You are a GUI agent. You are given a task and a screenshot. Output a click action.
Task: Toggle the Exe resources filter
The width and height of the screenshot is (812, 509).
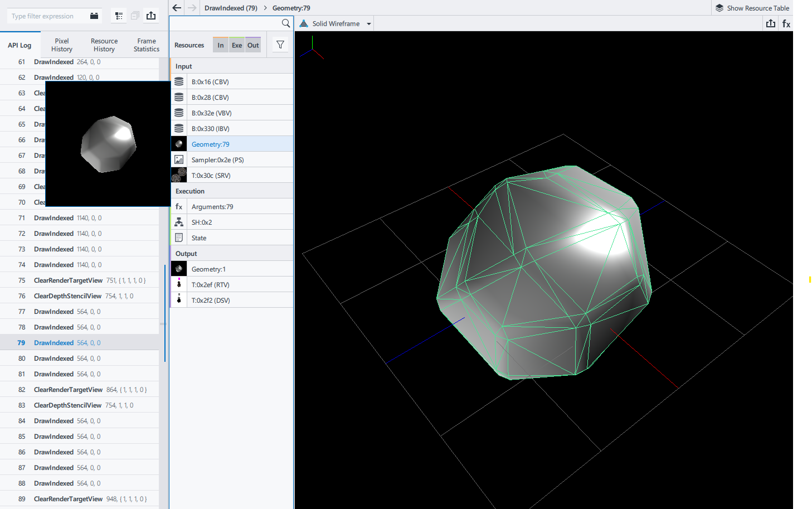237,45
